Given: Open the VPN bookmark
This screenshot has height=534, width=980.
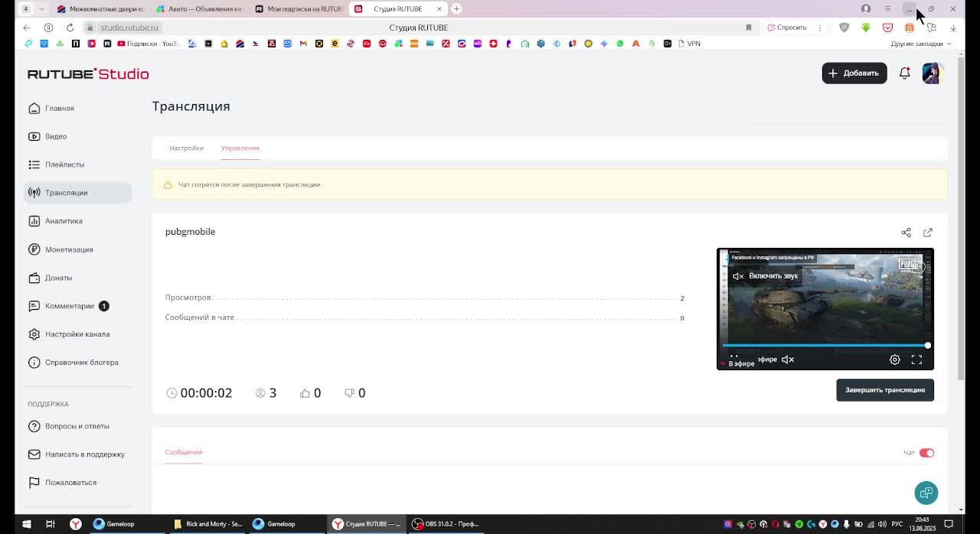Looking at the screenshot, I should pos(690,44).
